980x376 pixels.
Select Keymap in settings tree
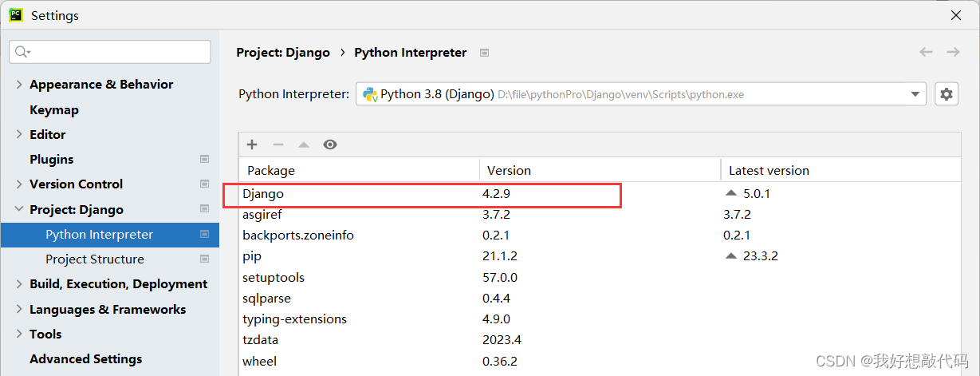54,110
